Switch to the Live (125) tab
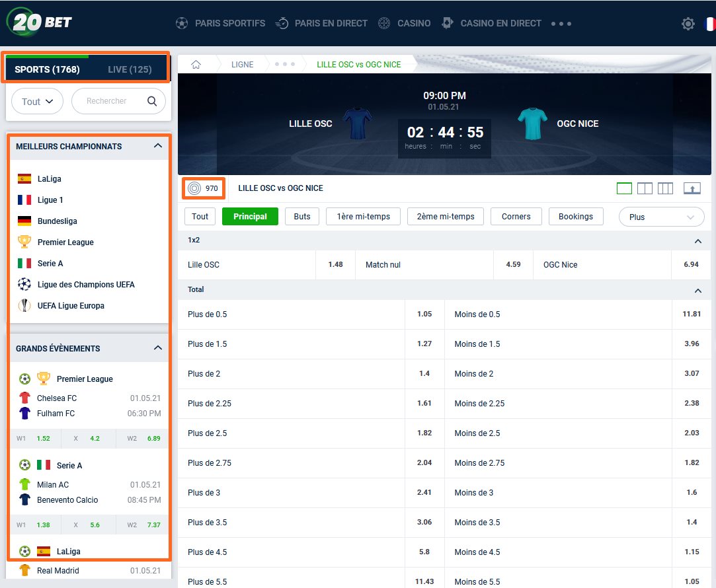 click(x=130, y=69)
